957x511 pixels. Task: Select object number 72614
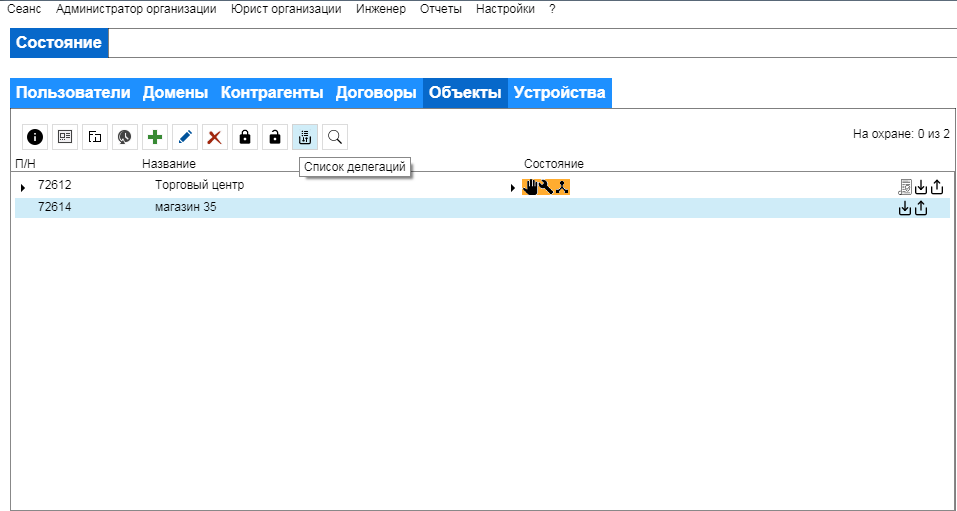coord(54,207)
